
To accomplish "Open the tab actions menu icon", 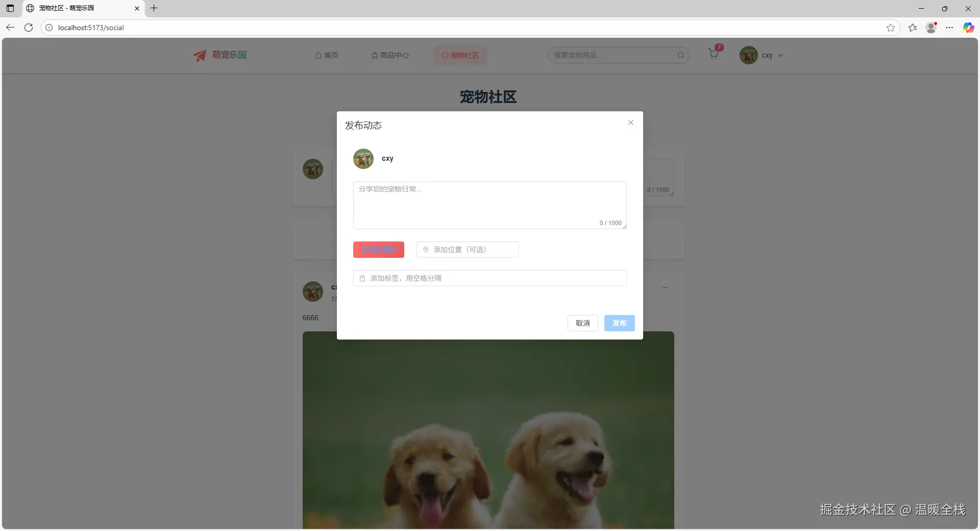I will (10, 8).
